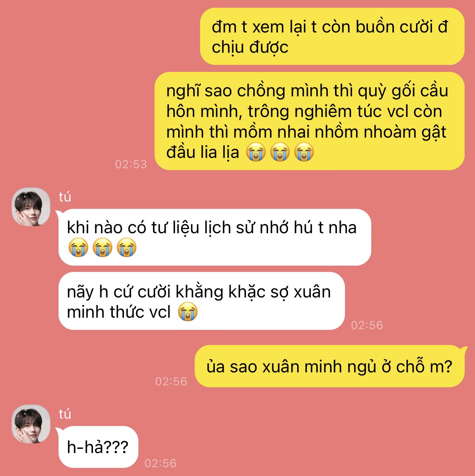Viewport: 475px width, 476px height.
Task: Tap first crying emoji in lịch sử bubble
Action: 78,247
